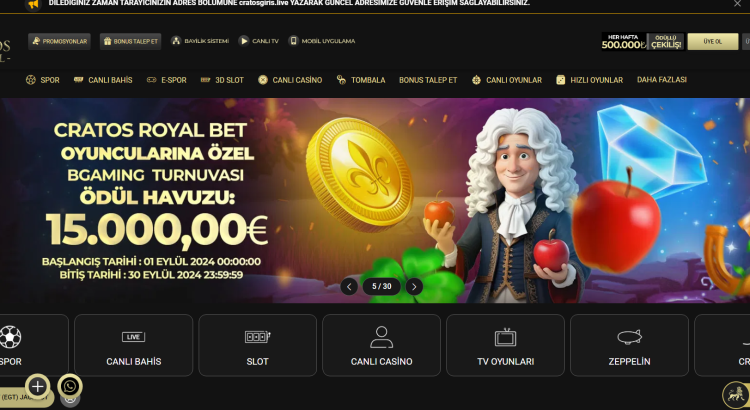Screen dimensions: 750x410
Task: Open Canlı Casino person icon tile
Action: pos(381,345)
